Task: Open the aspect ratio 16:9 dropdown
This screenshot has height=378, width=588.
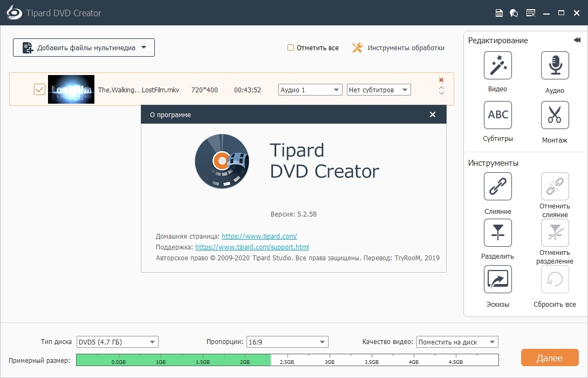Action: [287, 342]
